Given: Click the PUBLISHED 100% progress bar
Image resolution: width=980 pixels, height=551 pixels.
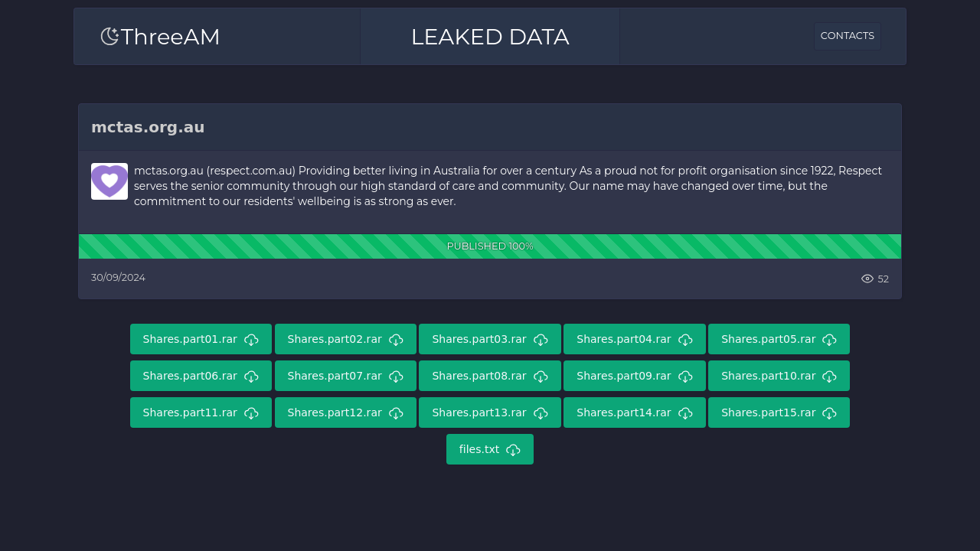Looking at the screenshot, I should [x=490, y=246].
